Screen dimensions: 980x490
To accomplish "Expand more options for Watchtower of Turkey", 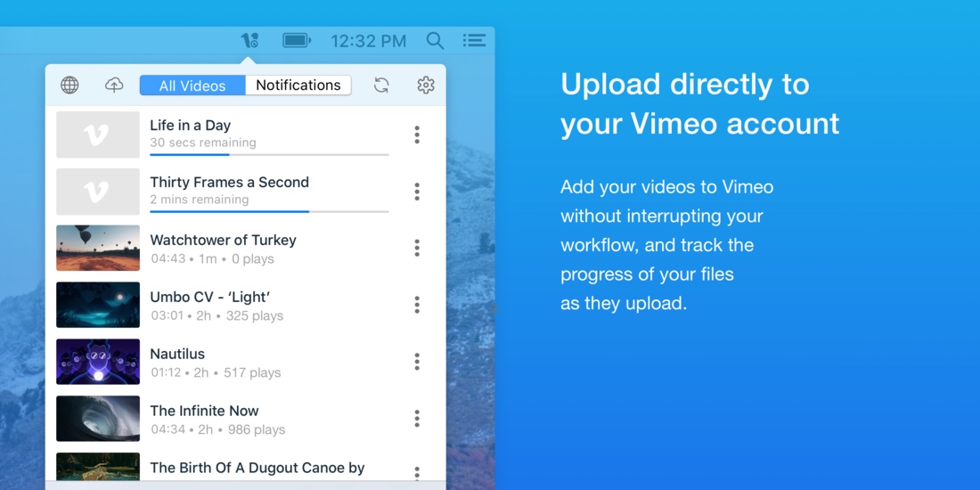I will click(417, 249).
